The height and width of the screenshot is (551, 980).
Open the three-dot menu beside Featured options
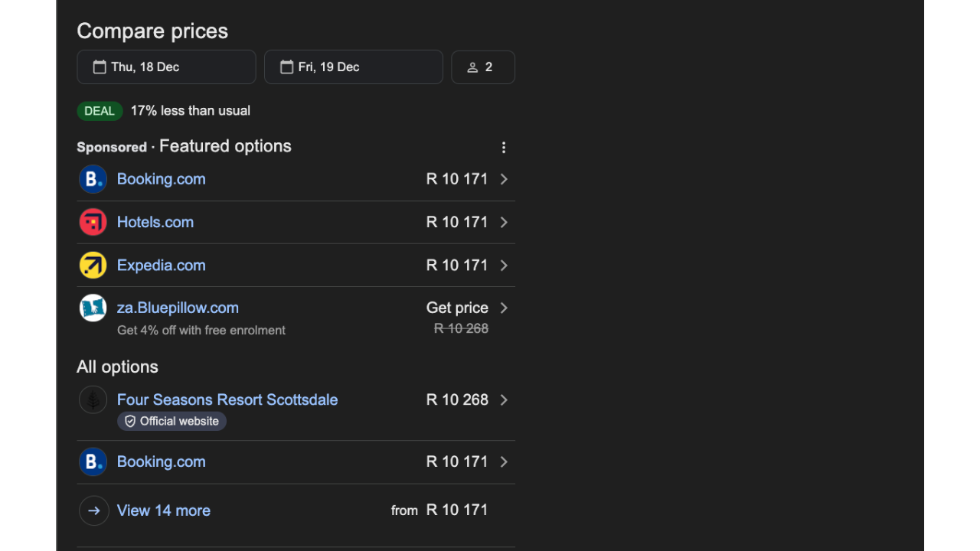(x=504, y=147)
